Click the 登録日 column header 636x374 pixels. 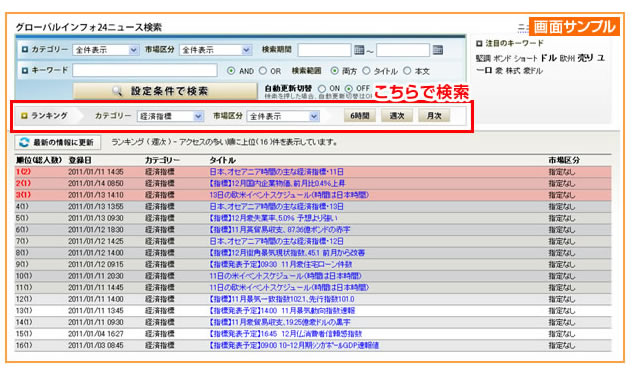[80, 160]
